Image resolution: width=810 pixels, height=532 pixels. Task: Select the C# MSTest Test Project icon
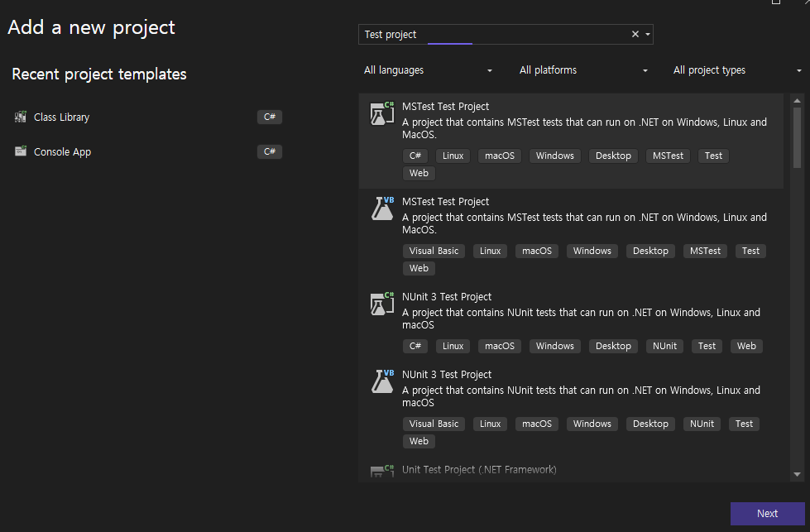coord(381,114)
